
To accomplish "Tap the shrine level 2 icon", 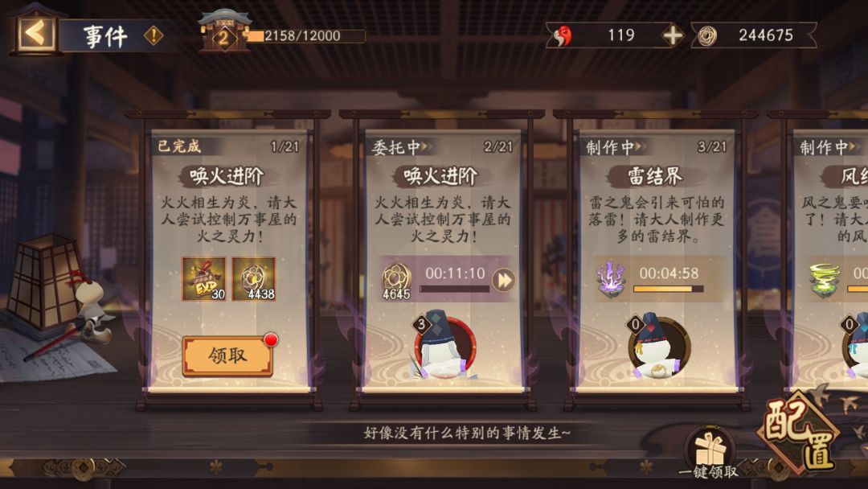I will pos(223,32).
